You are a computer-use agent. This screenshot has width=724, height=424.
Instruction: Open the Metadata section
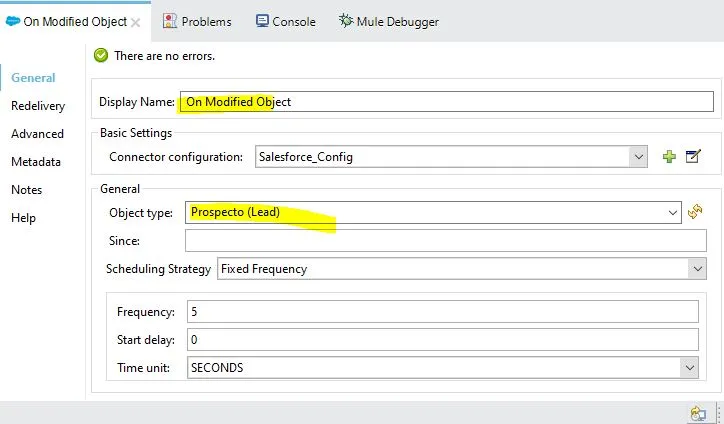(x=36, y=162)
